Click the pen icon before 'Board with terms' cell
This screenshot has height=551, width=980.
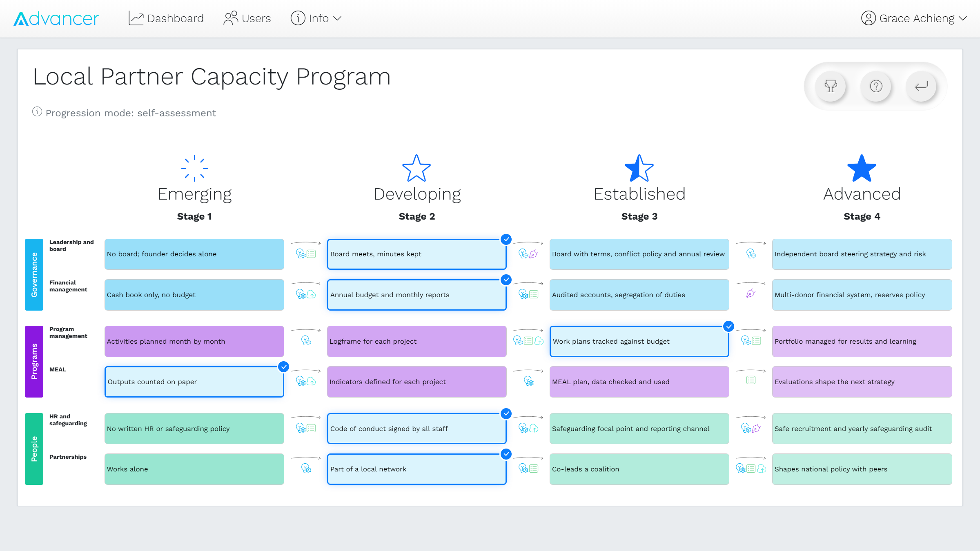tap(534, 254)
